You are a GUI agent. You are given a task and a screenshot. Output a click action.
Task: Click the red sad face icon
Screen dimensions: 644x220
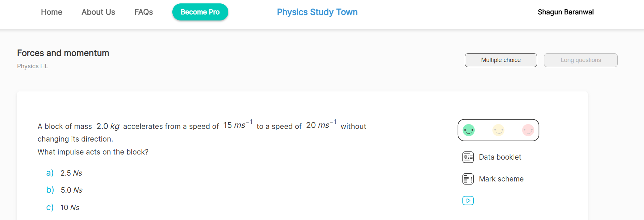528,130
